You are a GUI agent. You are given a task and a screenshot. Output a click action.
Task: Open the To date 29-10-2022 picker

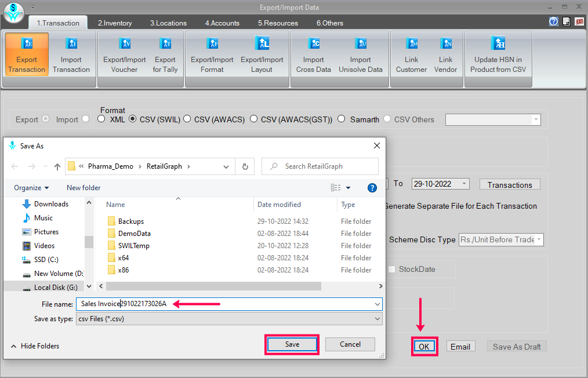click(464, 184)
